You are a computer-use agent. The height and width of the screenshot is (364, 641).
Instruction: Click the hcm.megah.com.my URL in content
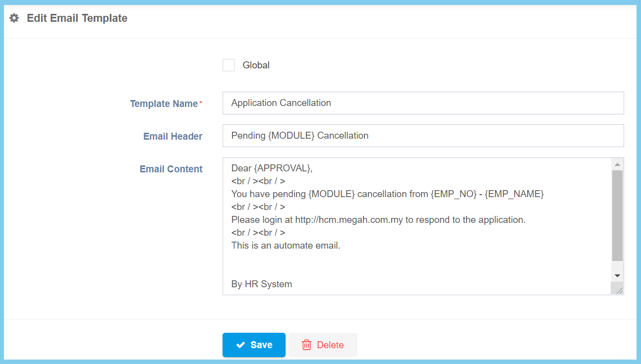tap(349, 220)
